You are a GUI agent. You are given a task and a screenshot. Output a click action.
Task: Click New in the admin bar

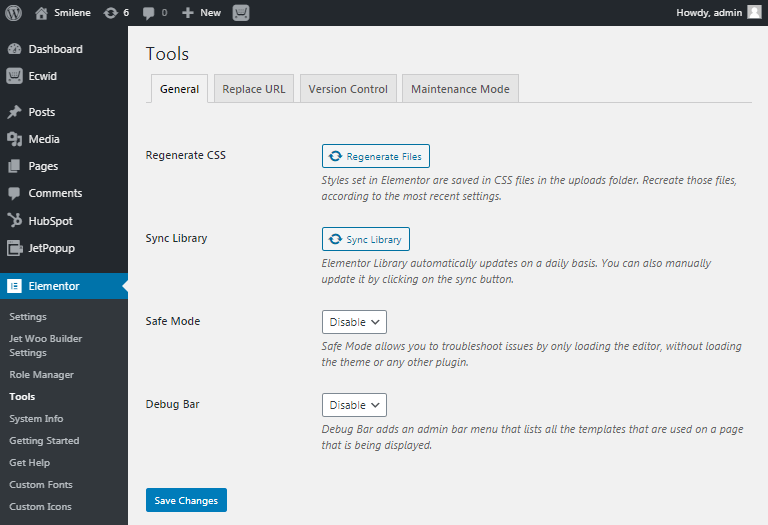pyautogui.click(x=211, y=13)
